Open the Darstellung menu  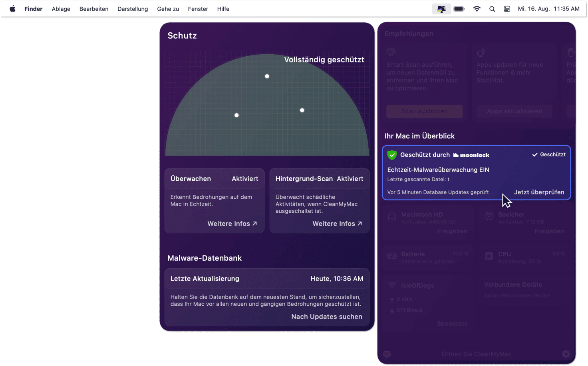click(133, 9)
